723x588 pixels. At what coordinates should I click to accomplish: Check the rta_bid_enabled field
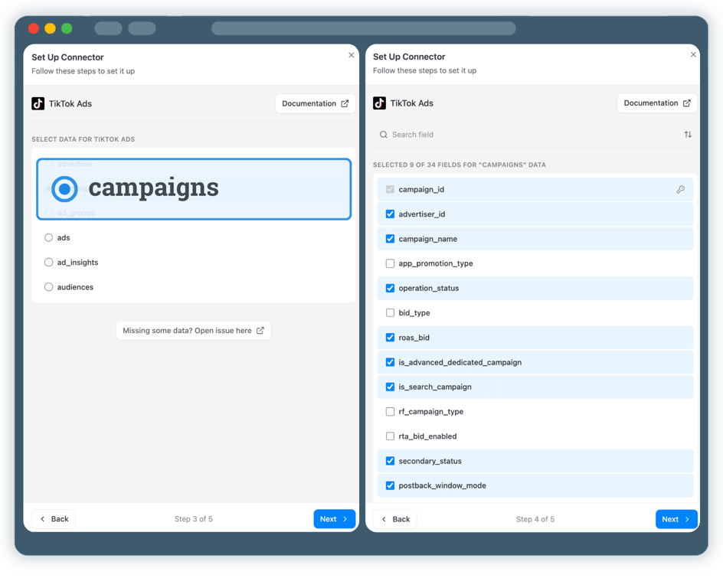click(390, 436)
